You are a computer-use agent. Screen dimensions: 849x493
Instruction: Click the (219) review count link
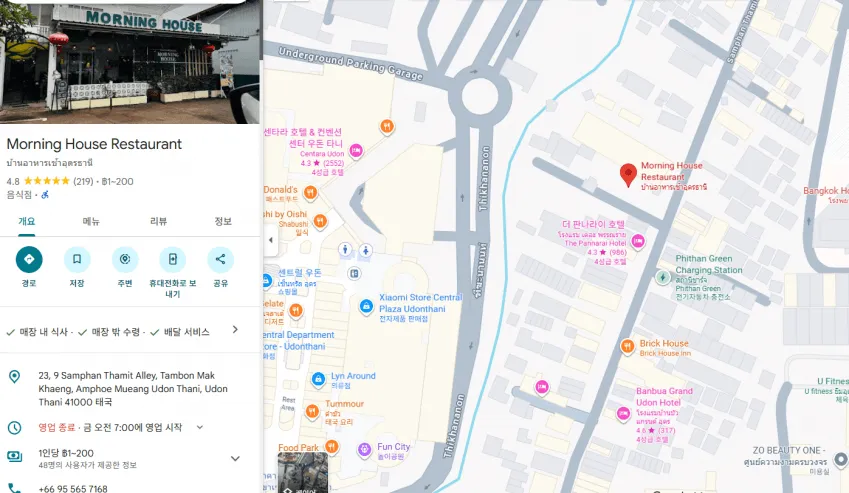[x=83, y=181]
